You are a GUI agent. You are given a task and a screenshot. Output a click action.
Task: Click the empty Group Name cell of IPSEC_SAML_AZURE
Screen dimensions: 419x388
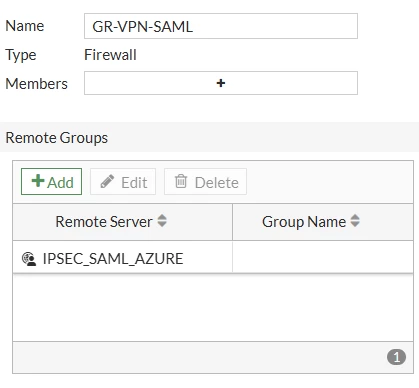coord(323,258)
